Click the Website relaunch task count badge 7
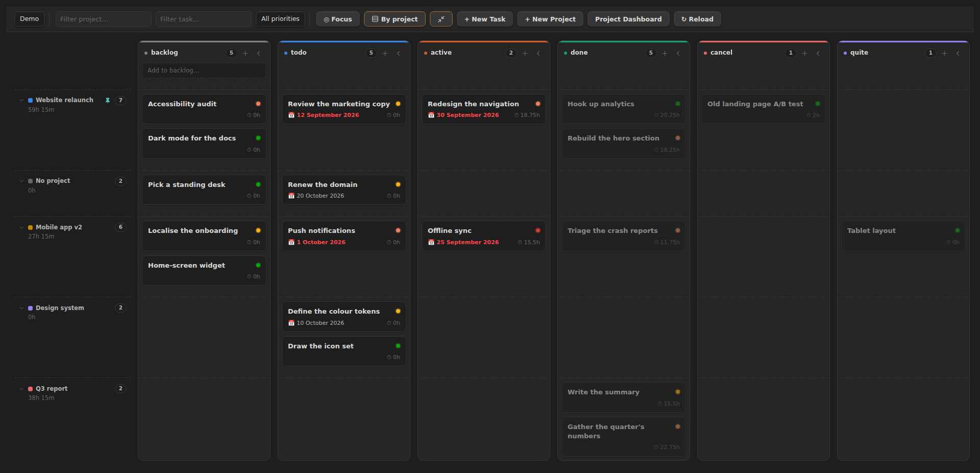The height and width of the screenshot is (473, 980). point(120,100)
